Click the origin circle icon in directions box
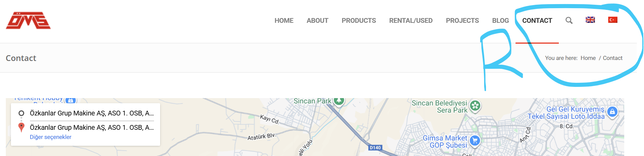 click(x=21, y=113)
